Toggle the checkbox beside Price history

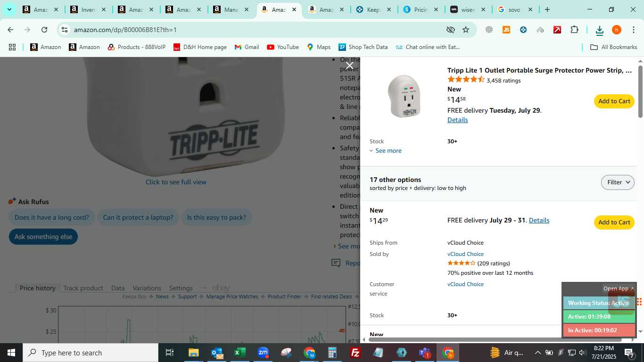click(x=12, y=288)
